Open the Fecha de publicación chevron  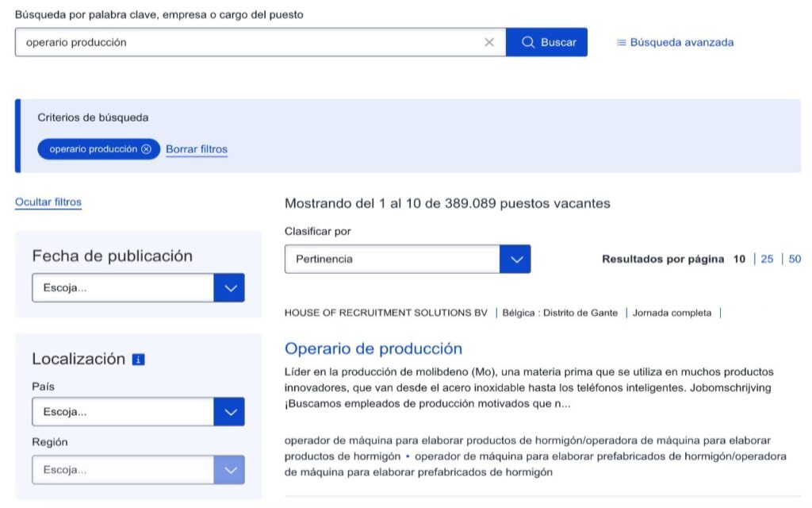pyautogui.click(x=229, y=287)
